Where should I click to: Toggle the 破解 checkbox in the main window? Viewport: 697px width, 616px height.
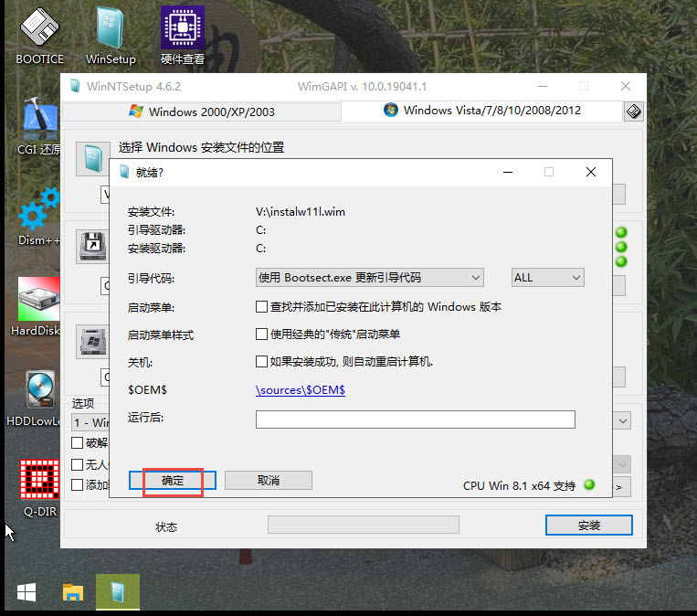[x=78, y=442]
